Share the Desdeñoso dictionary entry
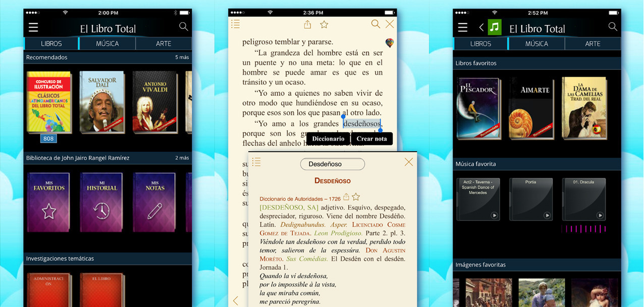 coord(346,197)
